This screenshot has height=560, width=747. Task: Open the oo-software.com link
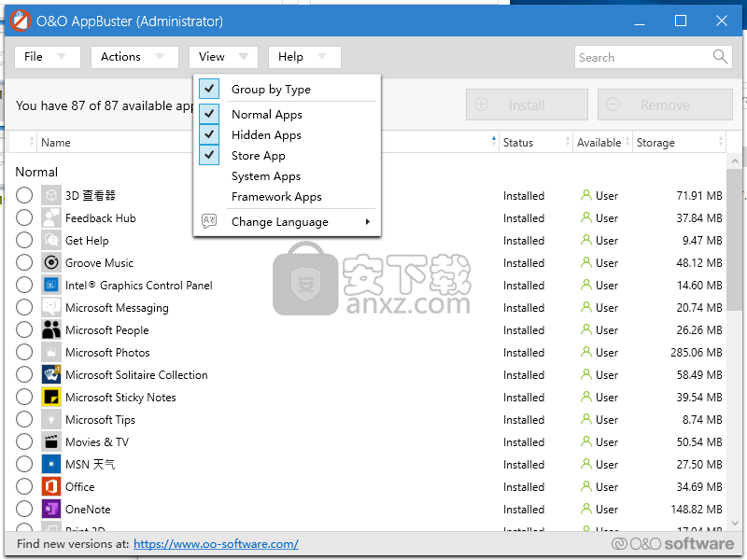point(216,543)
